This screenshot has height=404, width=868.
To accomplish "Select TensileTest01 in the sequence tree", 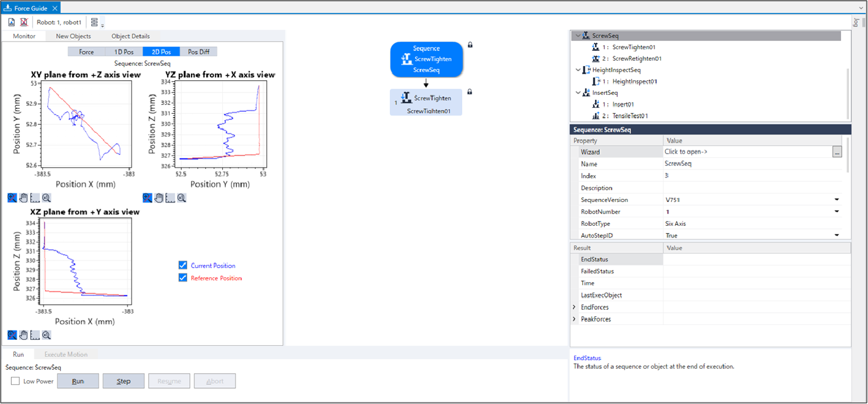I will (630, 116).
